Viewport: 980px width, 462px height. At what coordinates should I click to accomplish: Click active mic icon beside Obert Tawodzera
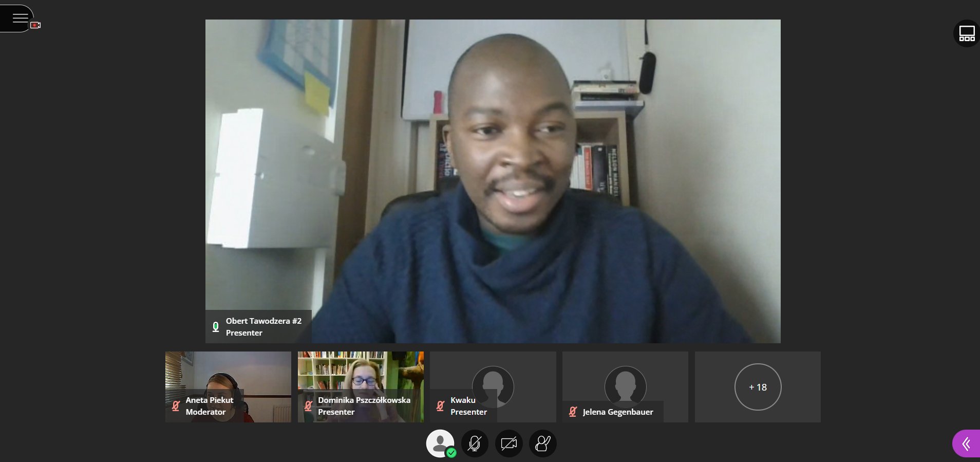click(x=216, y=327)
